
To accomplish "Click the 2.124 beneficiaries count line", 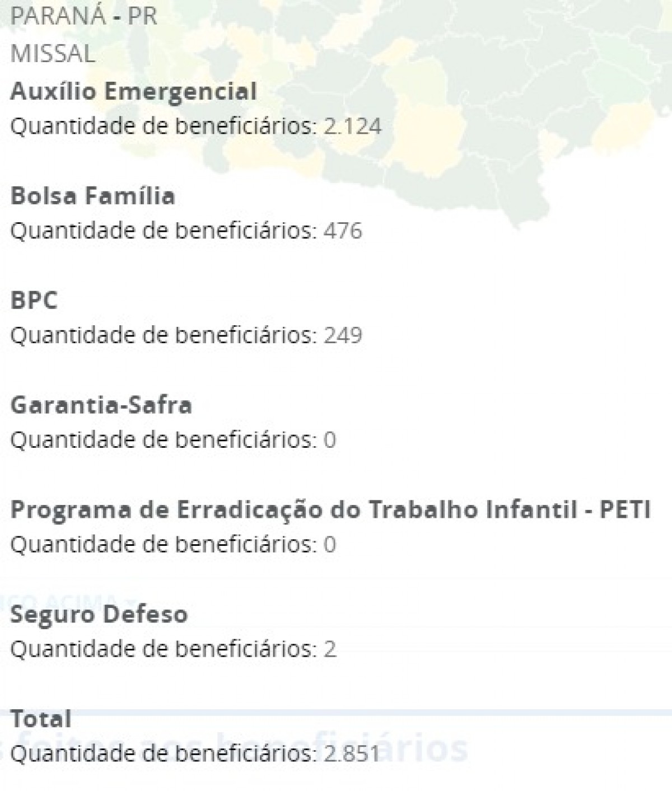I will [x=196, y=126].
